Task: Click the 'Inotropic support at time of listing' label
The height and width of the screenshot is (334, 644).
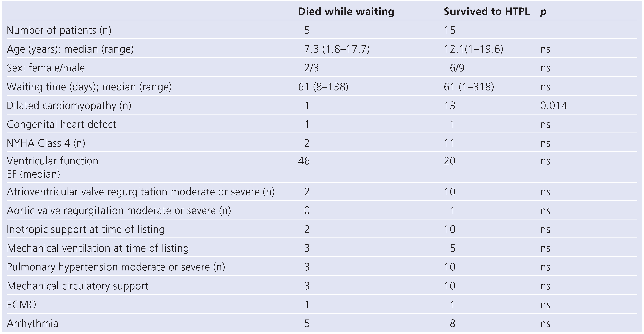Action: point(86,230)
